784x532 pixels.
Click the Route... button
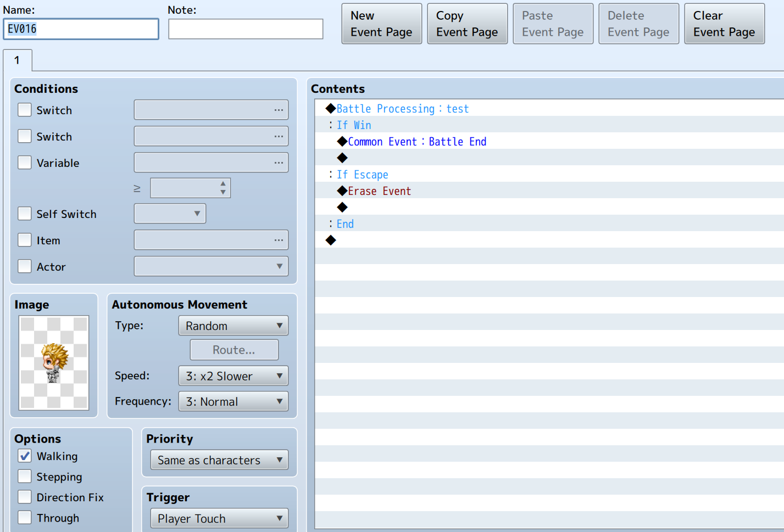point(234,350)
